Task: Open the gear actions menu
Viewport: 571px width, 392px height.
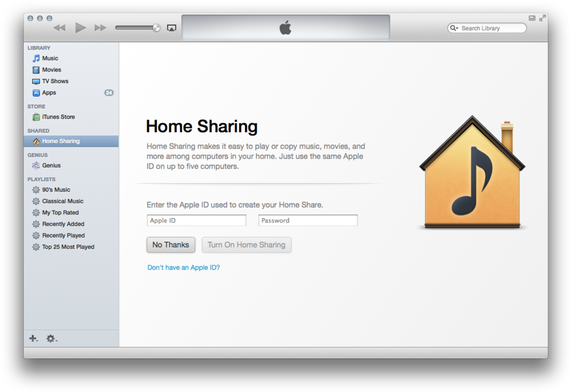Action: 51,338
